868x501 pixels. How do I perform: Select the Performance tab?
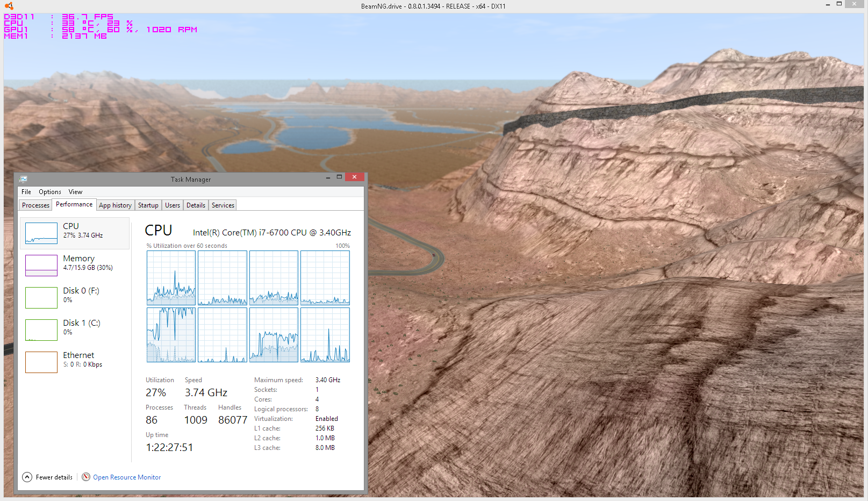[x=74, y=204]
